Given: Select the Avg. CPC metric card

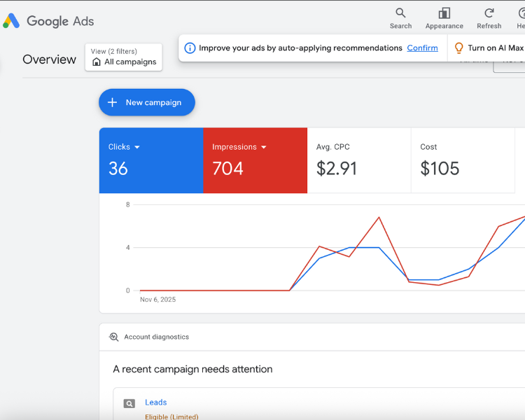Looking at the screenshot, I should point(358,160).
